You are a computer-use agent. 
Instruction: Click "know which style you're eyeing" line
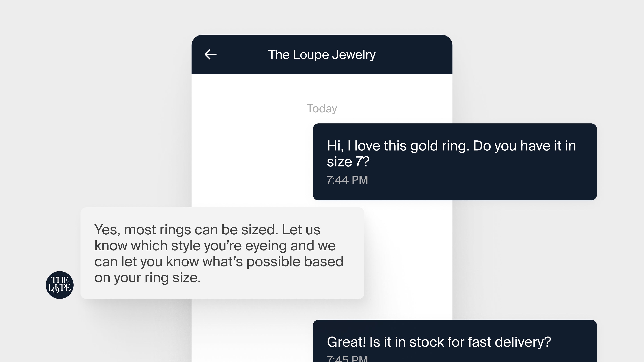(x=168, y=245)
